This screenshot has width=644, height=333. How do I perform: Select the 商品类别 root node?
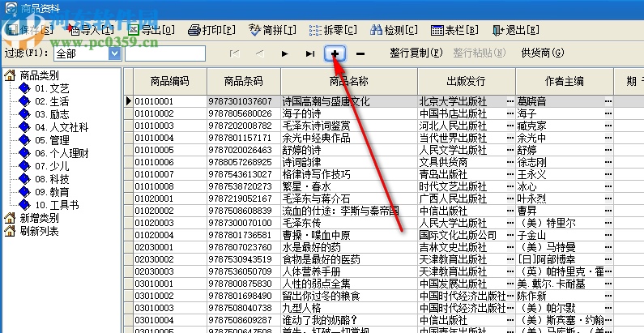click(39, 75)
